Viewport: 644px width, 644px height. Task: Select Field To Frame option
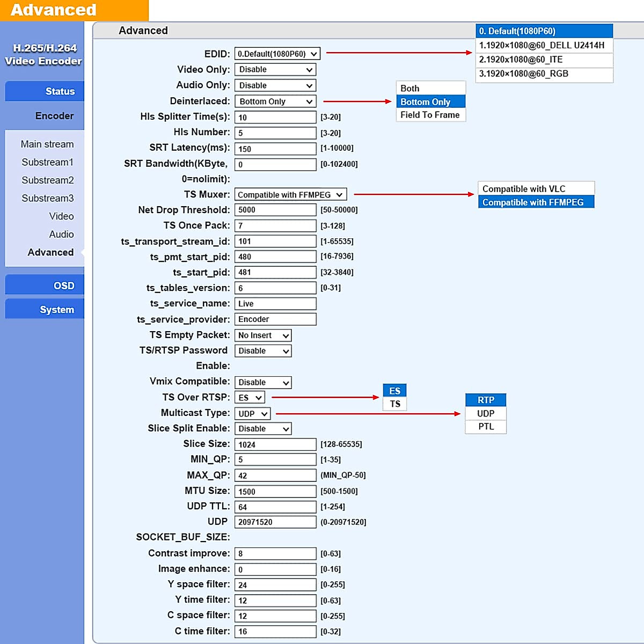pyautogui.click(x=430, y=115)
